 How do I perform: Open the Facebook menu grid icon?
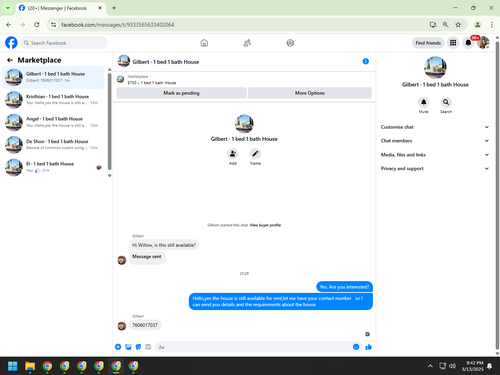tap(453, 43)
